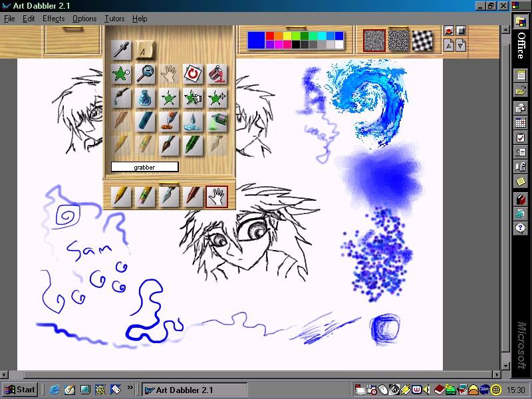
Task: Select the green crayon tool
Action: coord(193,146)
